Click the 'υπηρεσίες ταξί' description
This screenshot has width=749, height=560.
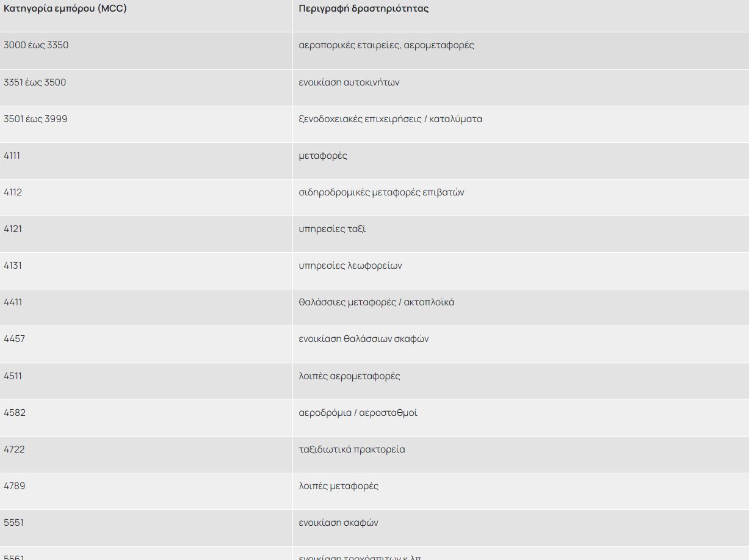pos(332,229)
